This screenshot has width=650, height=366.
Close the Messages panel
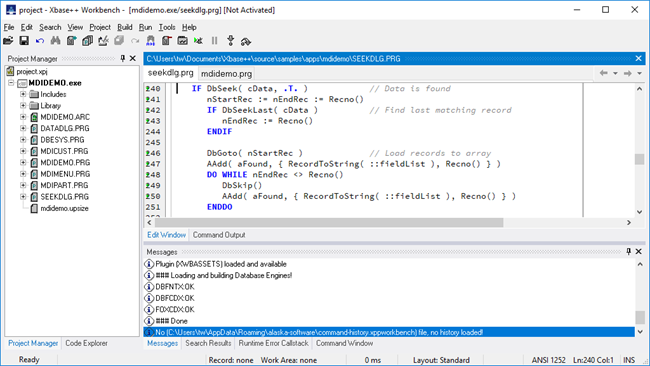point(638,252)
